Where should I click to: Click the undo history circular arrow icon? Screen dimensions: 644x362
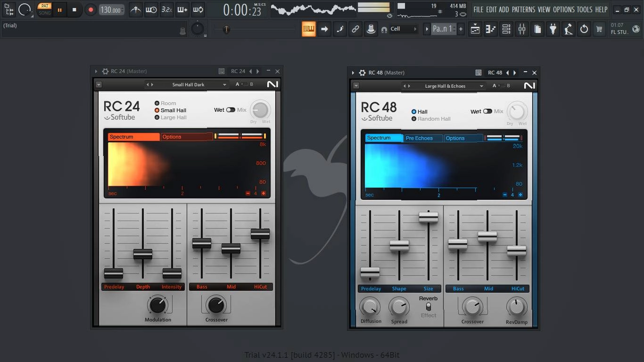pos(584,29)
